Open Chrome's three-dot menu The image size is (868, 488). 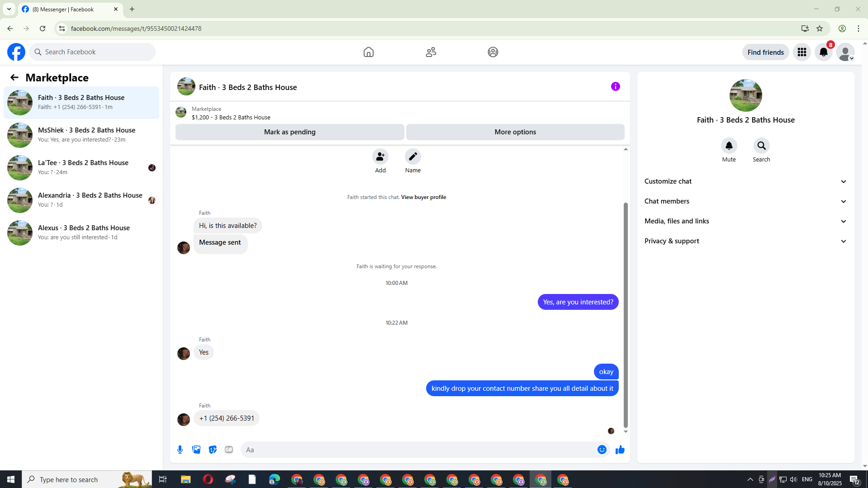point(859,28)
